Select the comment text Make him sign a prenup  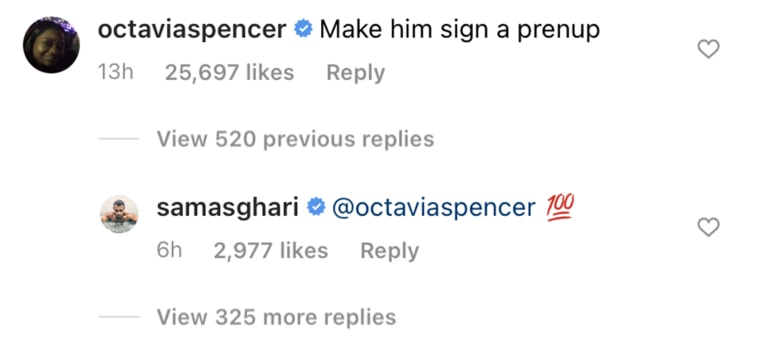(x=459, y=31)
